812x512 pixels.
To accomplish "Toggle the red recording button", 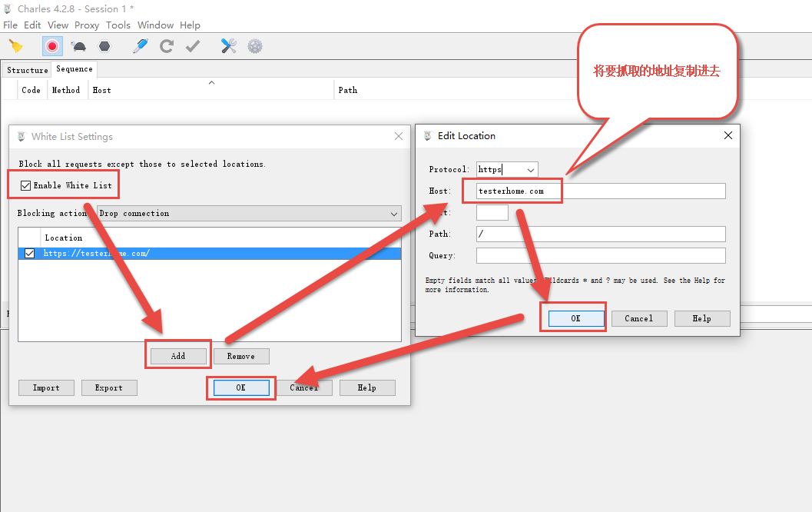I will tap(52, 46).
